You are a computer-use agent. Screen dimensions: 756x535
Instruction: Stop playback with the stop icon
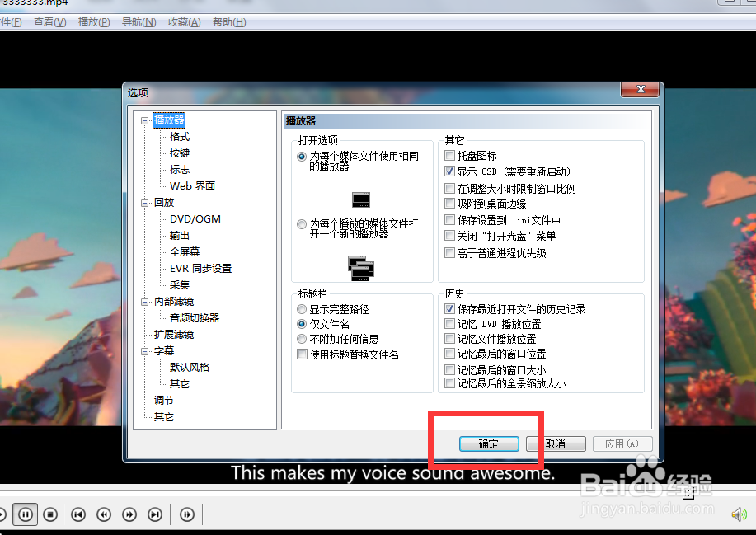(50, 514)
